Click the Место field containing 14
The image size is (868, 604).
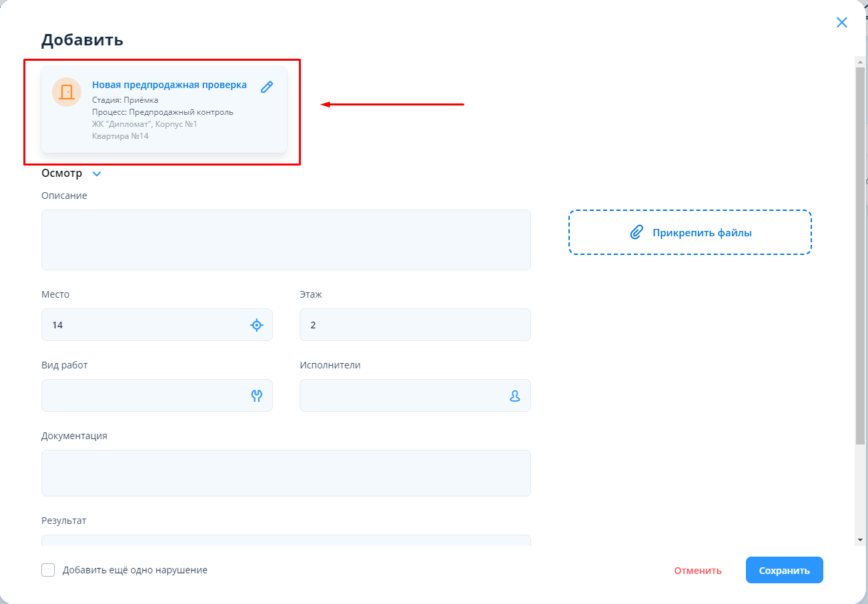pos(143,325)
